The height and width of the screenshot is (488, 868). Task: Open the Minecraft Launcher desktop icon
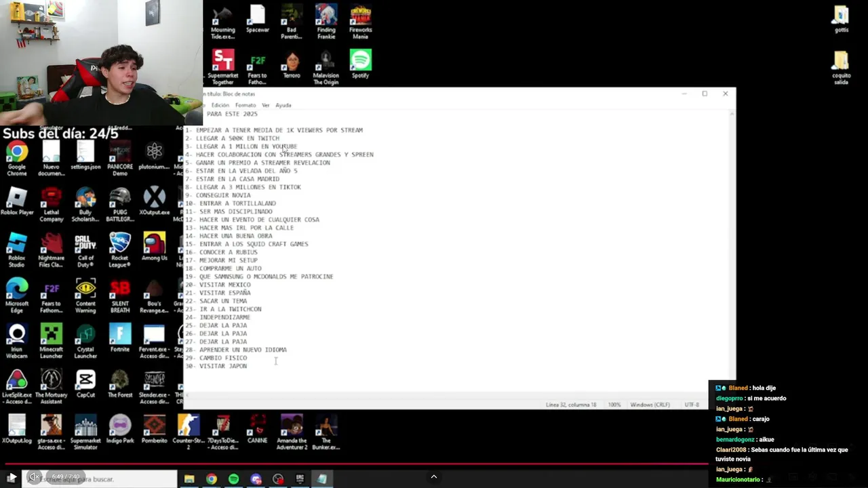(x=52, y=342)
